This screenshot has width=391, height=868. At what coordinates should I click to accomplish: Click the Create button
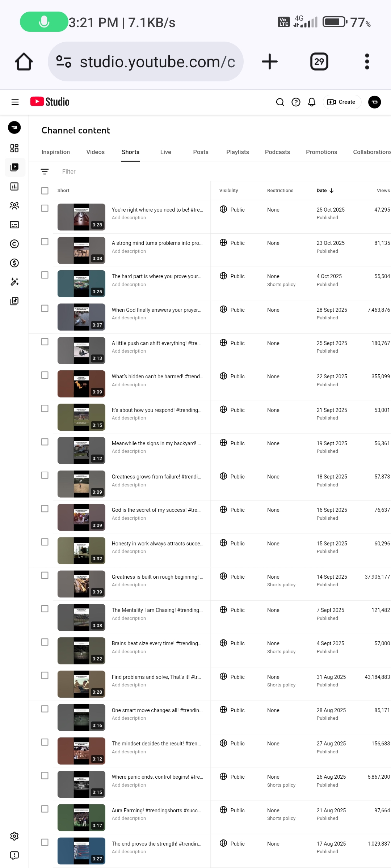(341, 102)
